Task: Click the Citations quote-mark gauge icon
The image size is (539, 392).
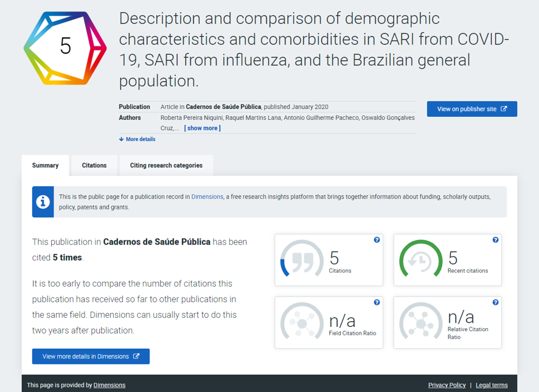Action: click(302, 259)
